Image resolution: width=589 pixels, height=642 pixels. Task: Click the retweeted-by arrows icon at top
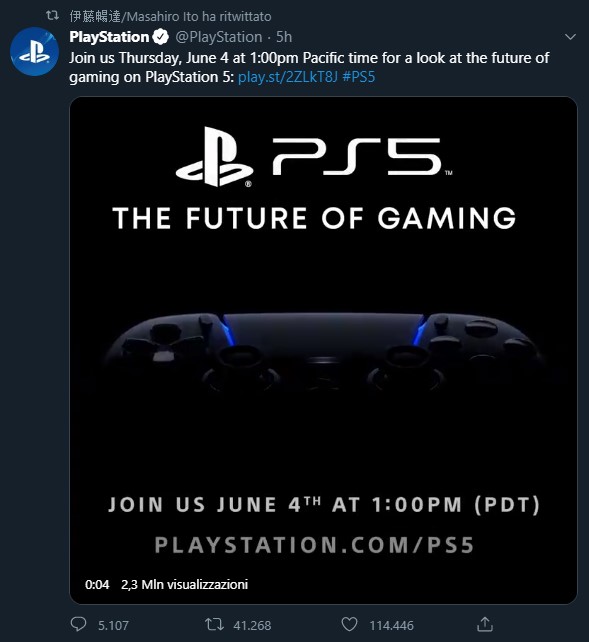pos(52,16)
